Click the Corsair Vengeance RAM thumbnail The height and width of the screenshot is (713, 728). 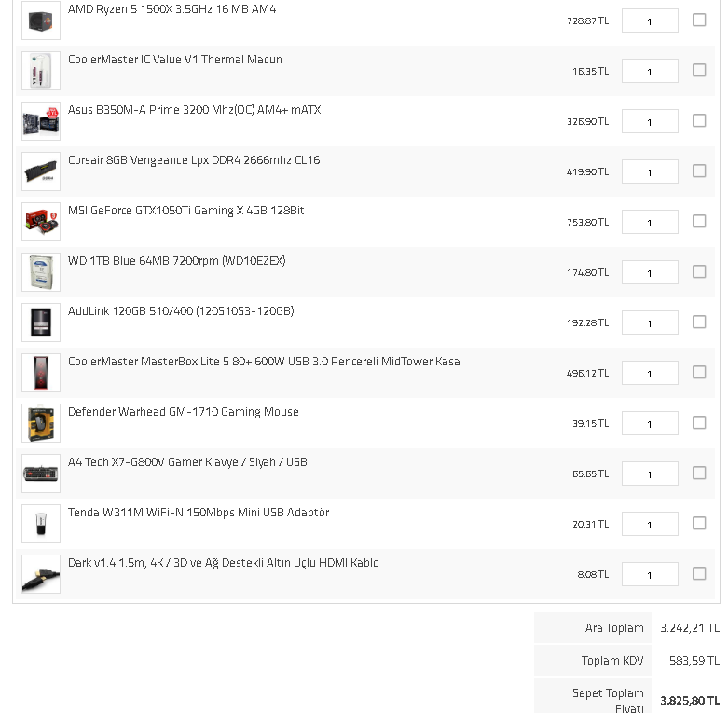coord(41,171)
